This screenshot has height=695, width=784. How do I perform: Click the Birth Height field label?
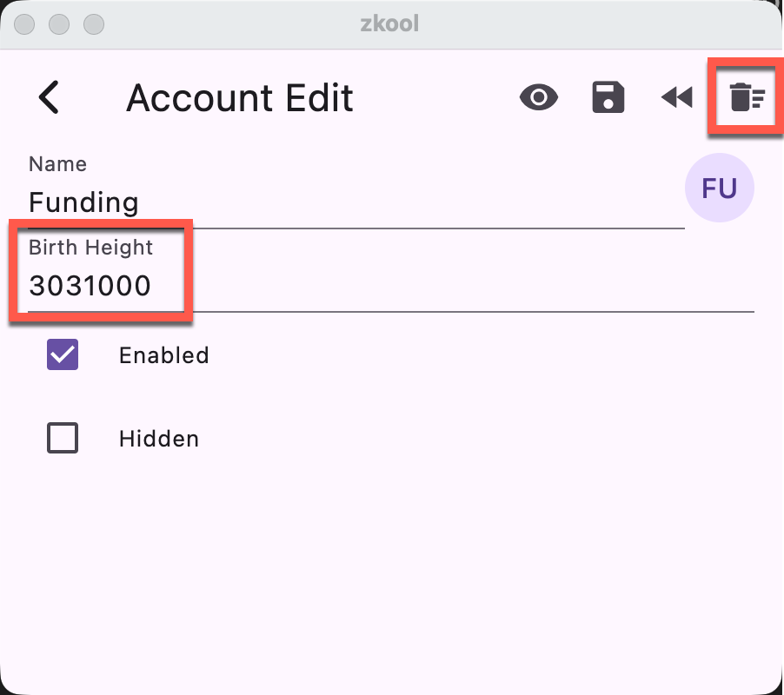pos(90,248)
